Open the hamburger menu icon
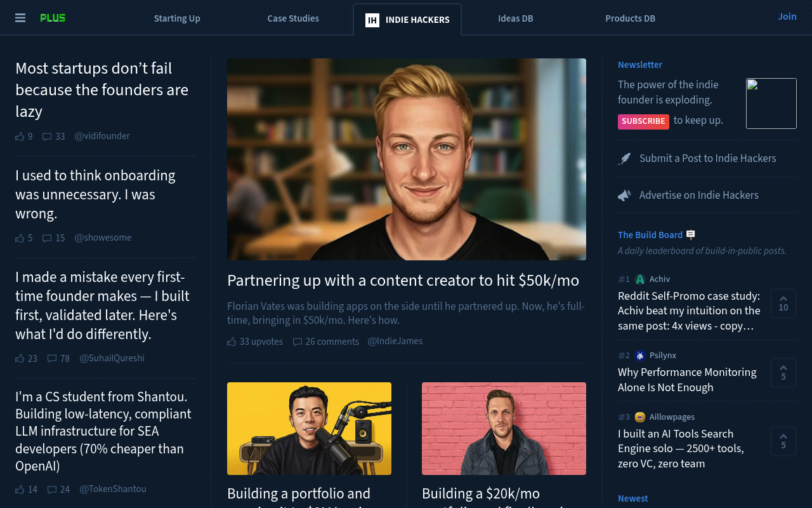The height and width of the screenshot is (508, 812). click(x=20, y=18)
